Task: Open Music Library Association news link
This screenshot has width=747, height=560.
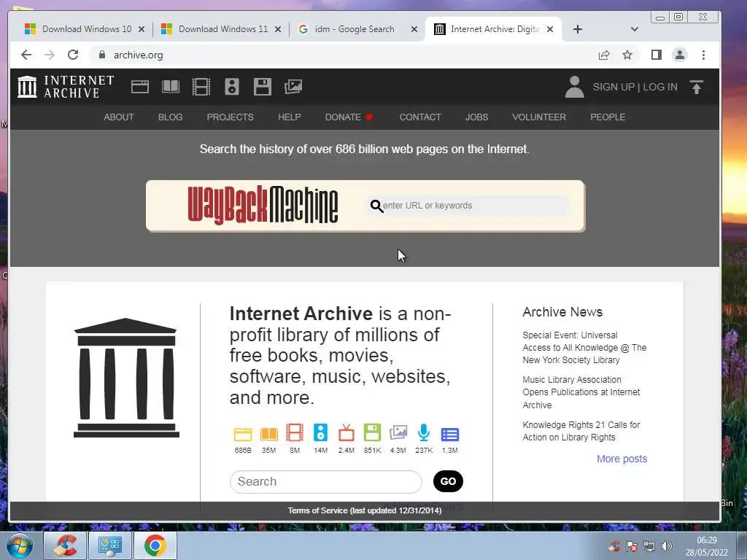Action: coord(581,392)
